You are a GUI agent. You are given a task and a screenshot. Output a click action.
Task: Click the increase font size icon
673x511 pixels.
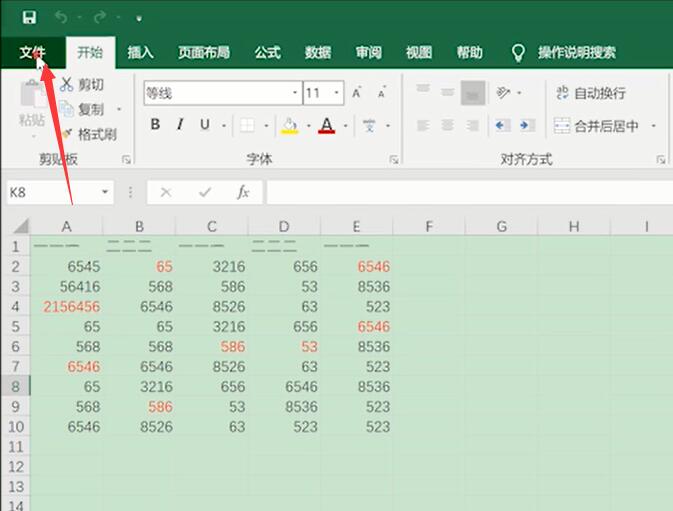pyautogui.click(x=357, y=92)
